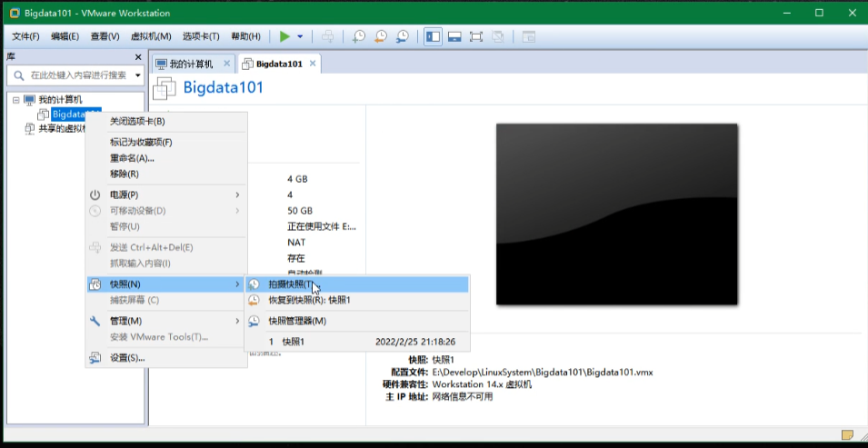Close the library panel with the X

pyautogui.click(x=138, y=57)
